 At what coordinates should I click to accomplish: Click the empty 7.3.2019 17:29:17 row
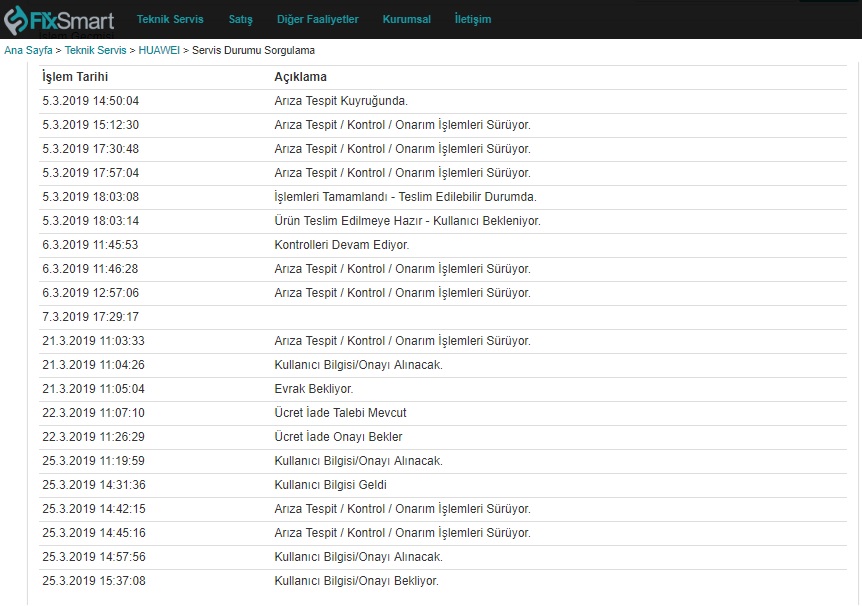click(443, 317)
